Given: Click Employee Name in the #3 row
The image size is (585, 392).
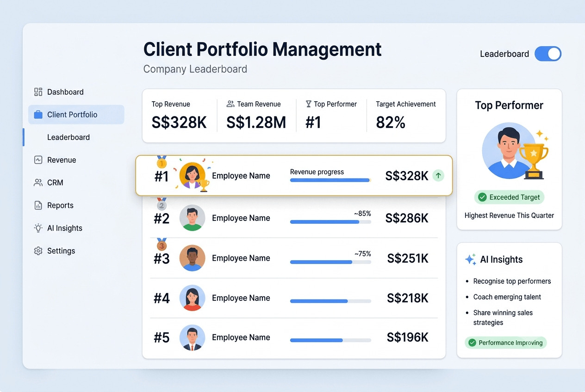Looking at the screenshot, I should point(241,258).
